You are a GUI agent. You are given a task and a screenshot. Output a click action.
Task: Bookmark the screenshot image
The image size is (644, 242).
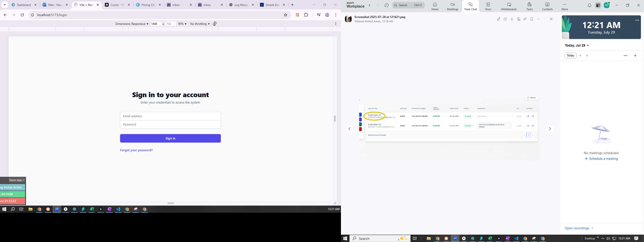coord(532,19)
